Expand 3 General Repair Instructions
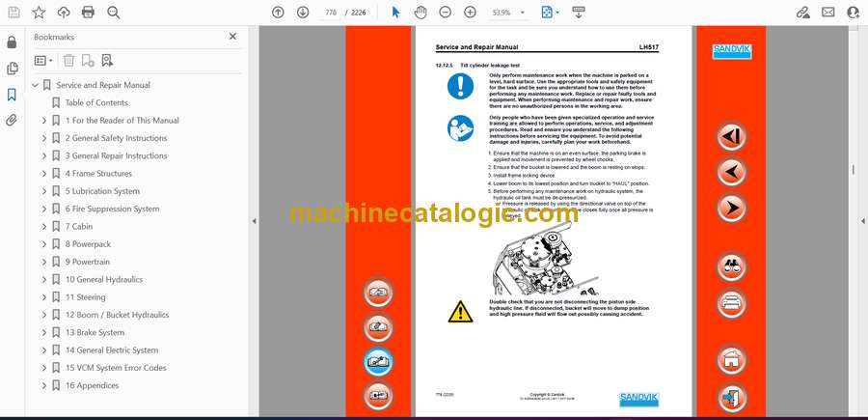 44,155
